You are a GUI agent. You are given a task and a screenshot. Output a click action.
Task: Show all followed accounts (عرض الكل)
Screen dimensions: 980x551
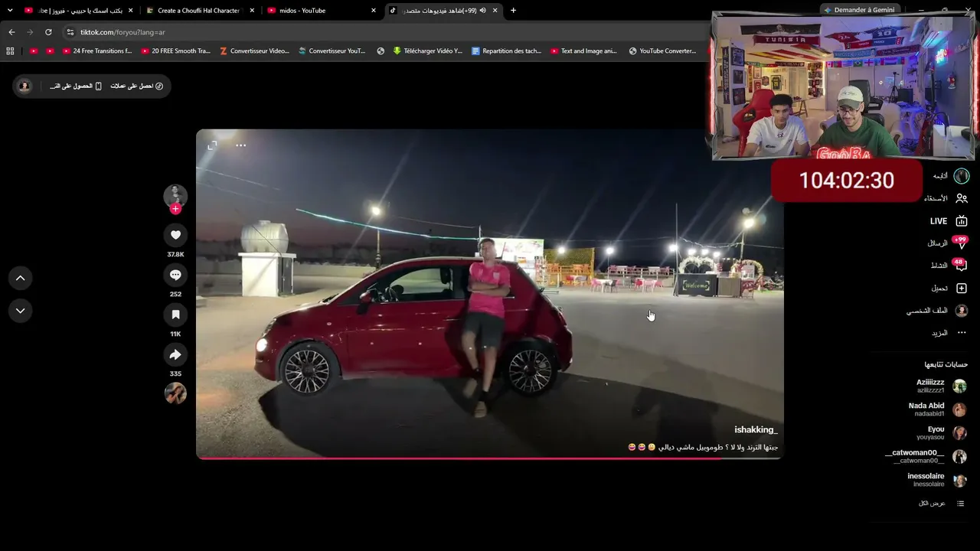tap(942, 504)
